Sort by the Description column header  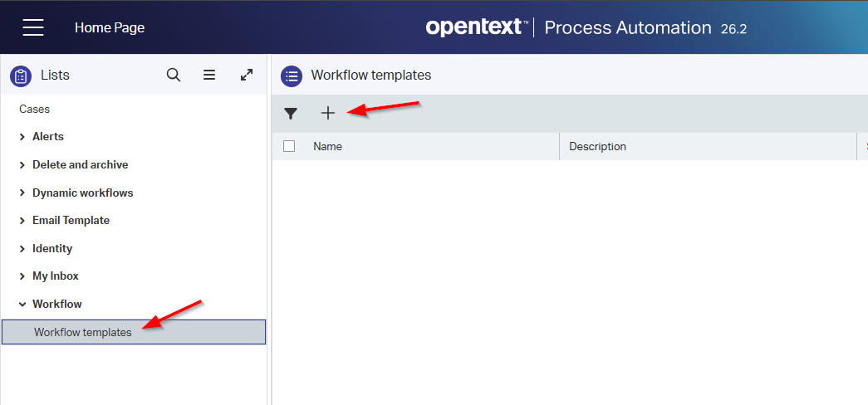(x=597, y=147)
